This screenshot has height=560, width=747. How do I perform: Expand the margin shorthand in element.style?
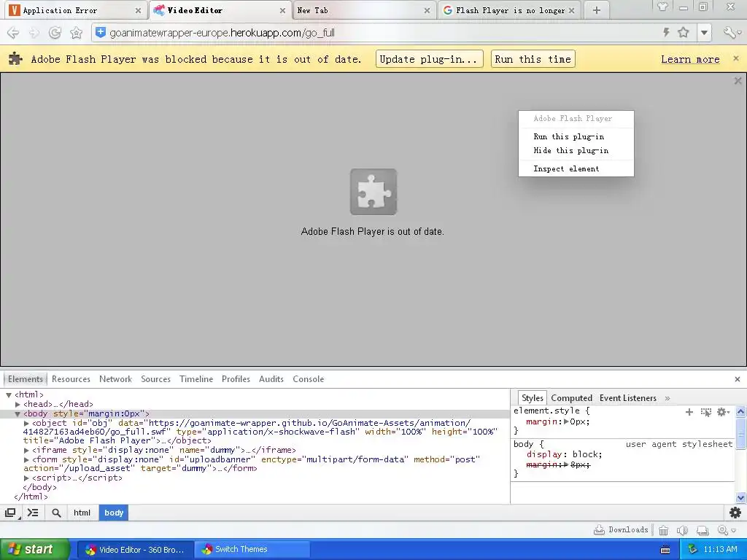pyautogui.click(x=566, y=421)
